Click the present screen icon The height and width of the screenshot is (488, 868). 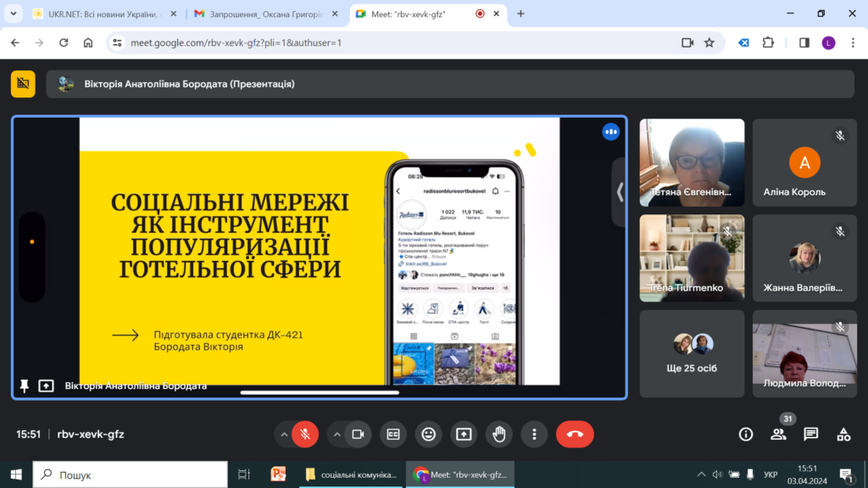pos(464,434)
